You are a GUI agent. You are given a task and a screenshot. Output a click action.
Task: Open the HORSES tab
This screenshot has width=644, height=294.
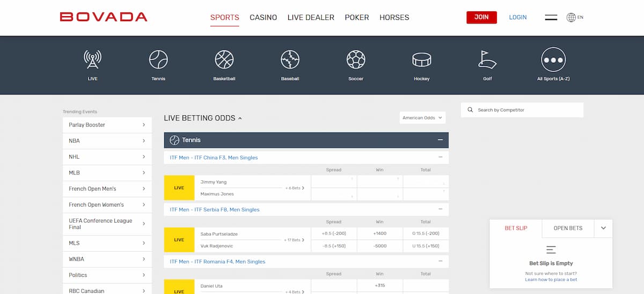tap(394, 17)
